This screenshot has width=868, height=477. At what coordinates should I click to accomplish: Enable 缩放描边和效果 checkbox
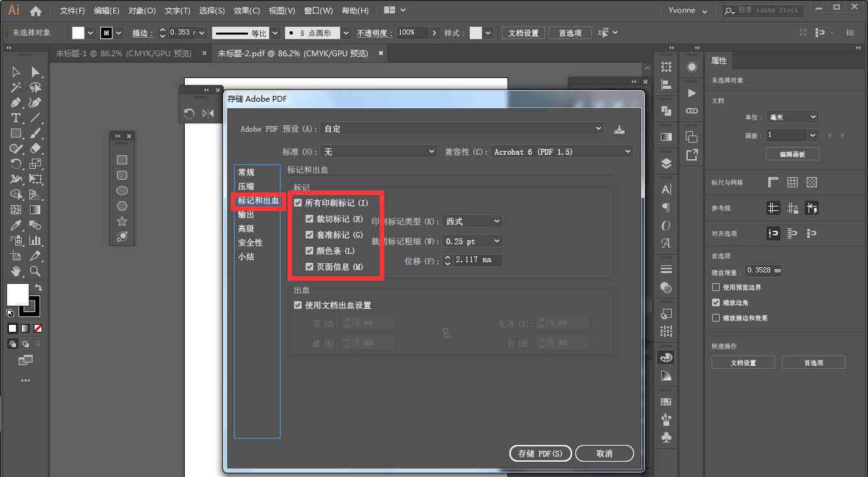tap(716, 318)
